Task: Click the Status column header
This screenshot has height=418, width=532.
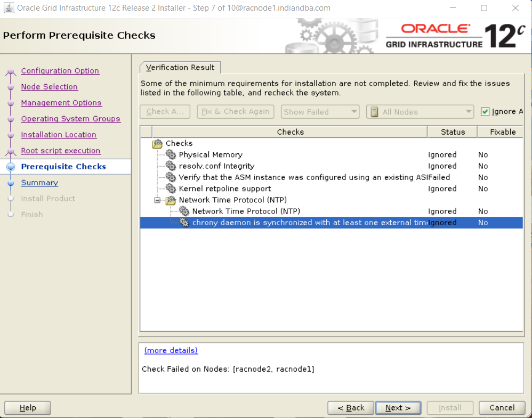Action: (453, 132)
